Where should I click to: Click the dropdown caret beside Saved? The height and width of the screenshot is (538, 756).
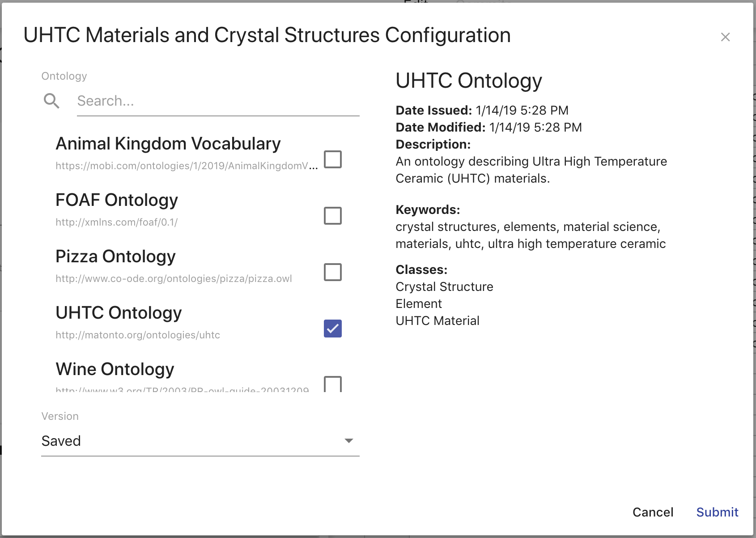349,441
